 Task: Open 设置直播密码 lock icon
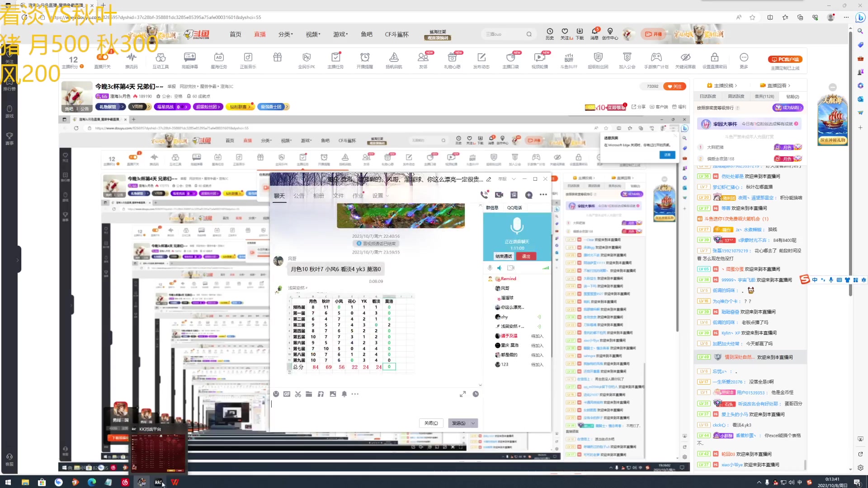pyautogui.click(x=715, y=60)
